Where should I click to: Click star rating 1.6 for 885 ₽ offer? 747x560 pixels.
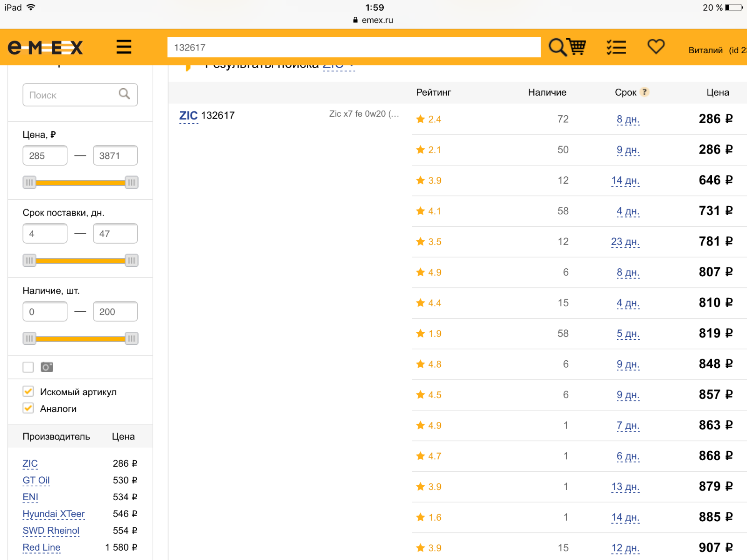coord(429,517)
